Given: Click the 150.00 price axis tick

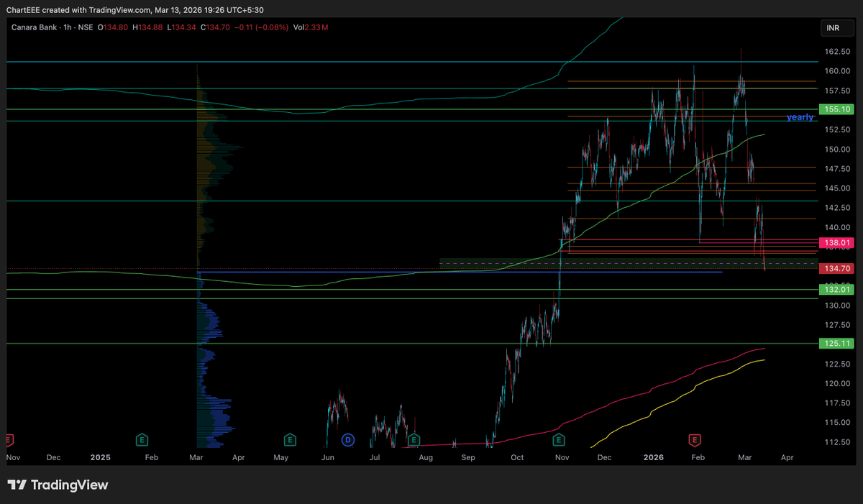Looking at the screenshot, I should [x=836, y=150].
